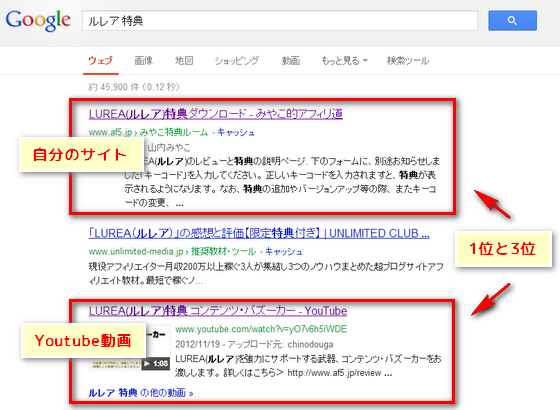This screenshot has height=410, width=560.
Task: Open 検索ツール options
Action: [408, 61]
